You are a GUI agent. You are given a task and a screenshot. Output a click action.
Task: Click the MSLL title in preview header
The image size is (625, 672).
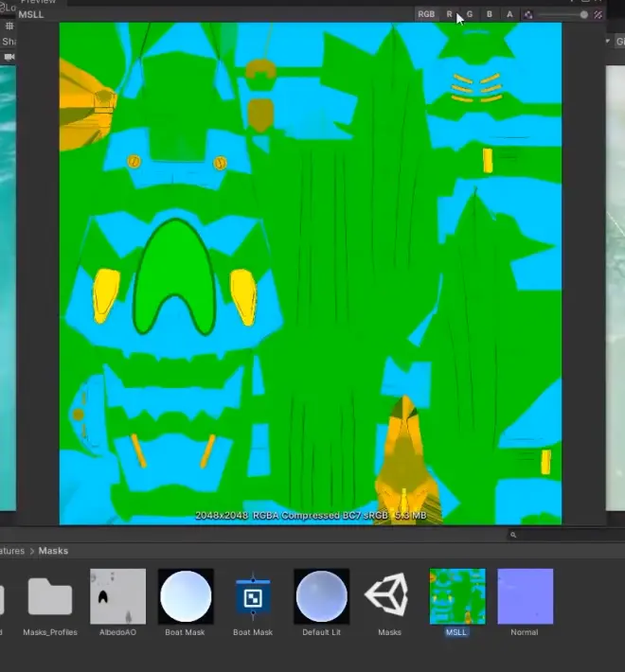pos(31,14)
